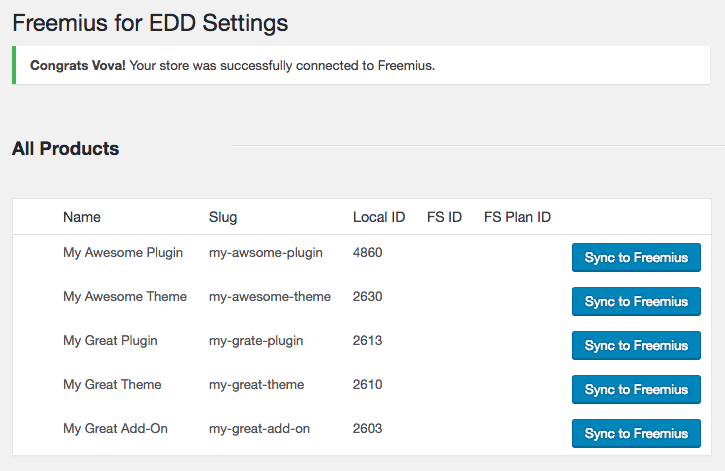Click Local ID 4860 cell
725x471 pixels.
pos(368,252)
